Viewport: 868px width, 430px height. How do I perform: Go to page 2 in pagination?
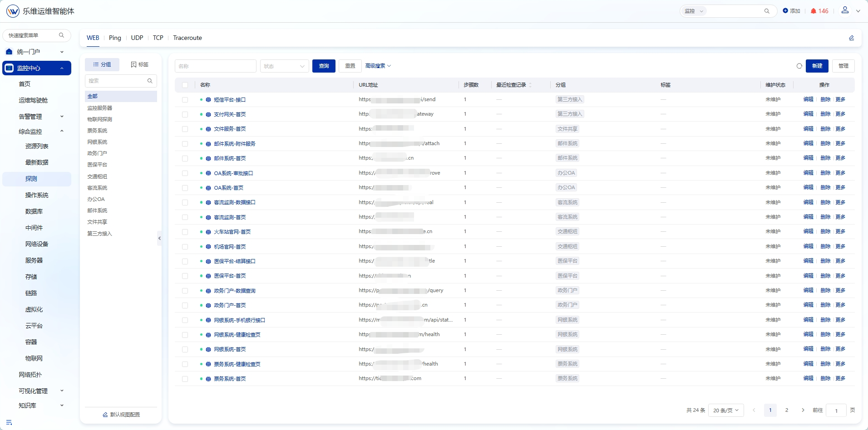(x=787, y=410)
